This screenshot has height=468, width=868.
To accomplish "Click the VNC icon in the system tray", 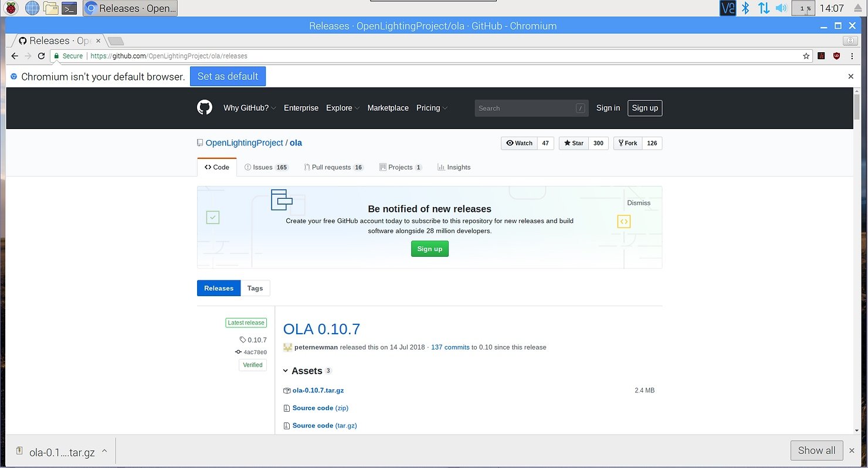I will point(727,8).
